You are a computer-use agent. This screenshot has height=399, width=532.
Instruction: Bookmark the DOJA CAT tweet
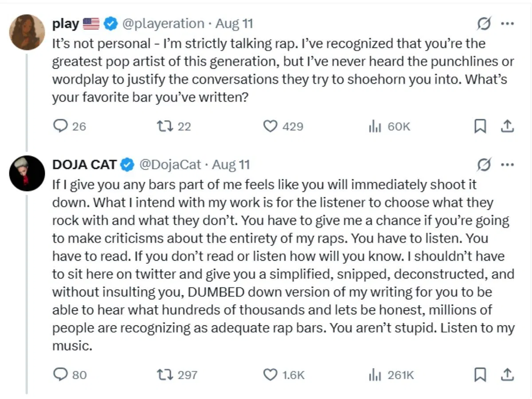point(480,375)
